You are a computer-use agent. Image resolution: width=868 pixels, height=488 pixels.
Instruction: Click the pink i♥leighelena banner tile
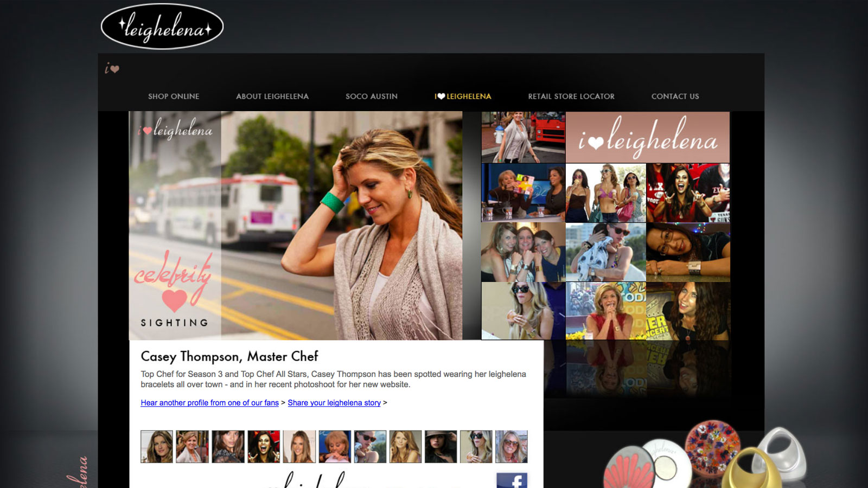click(647, 137)
